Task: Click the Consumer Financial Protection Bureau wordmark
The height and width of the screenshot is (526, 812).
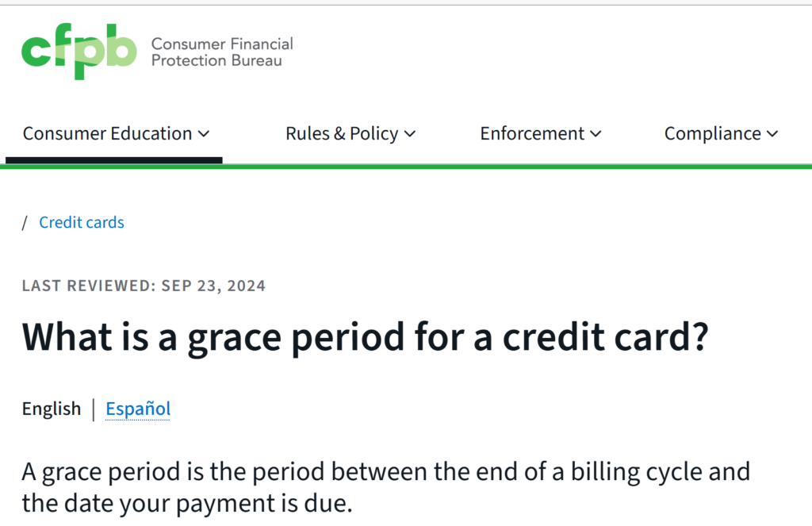Action: 222,52
